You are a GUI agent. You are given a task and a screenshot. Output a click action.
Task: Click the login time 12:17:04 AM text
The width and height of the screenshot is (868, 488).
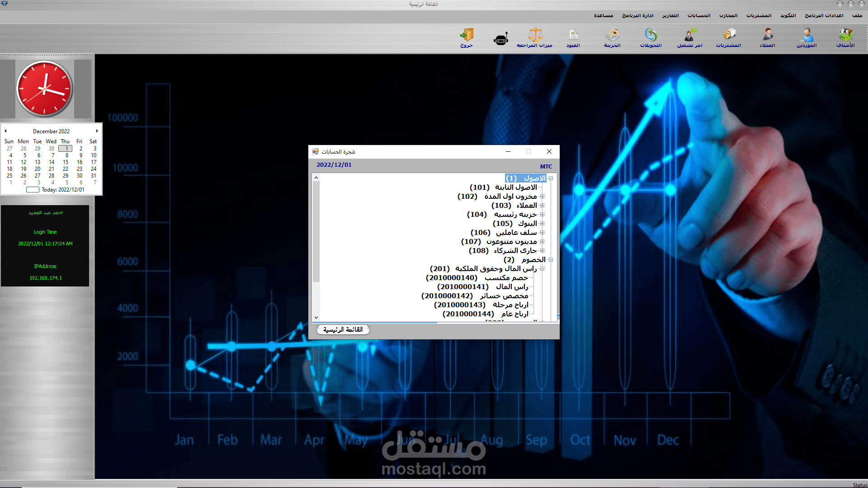click(x=45, y=244)
